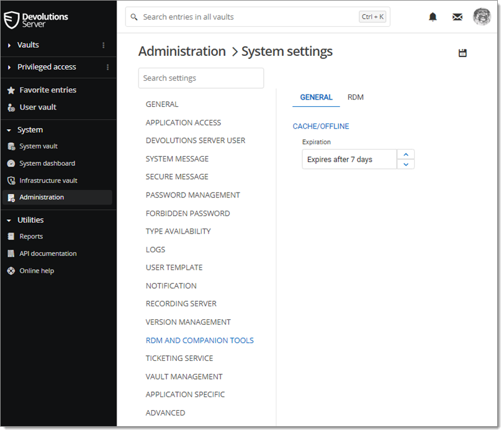The image size is (504, 433).
Task: Click the save floppy disk icon
Action: (x=462, y=53)
